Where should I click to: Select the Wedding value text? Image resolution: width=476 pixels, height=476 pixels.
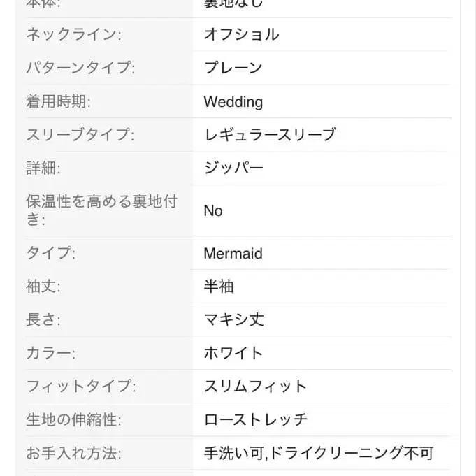pos(233,101)
